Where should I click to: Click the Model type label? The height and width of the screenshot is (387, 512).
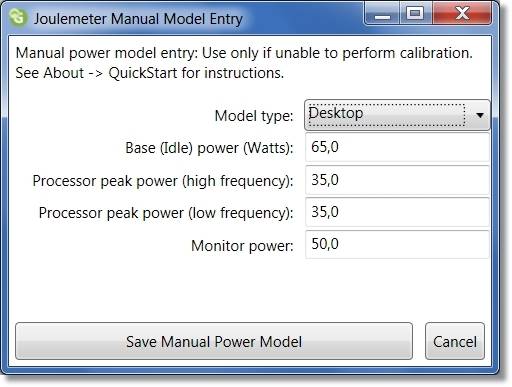tap(254, 116)
